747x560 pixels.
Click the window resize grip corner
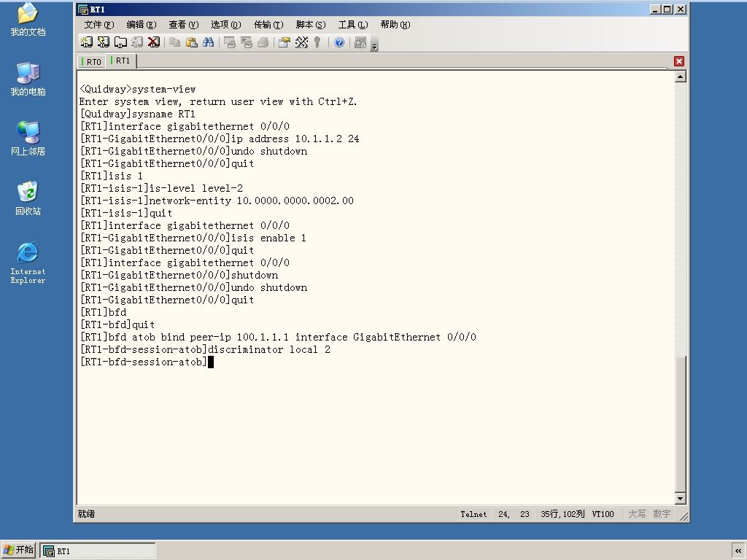[x=684, y=516]
